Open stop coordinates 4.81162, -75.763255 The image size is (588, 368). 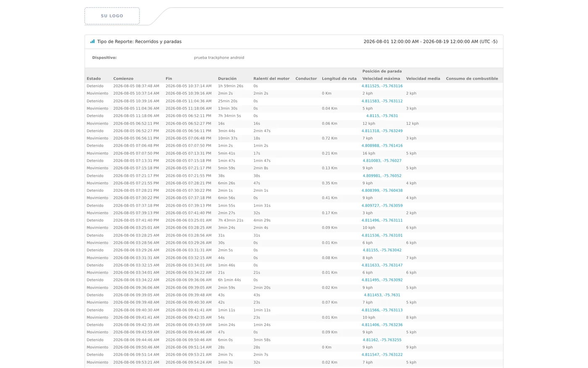click(x=382, y=340)
